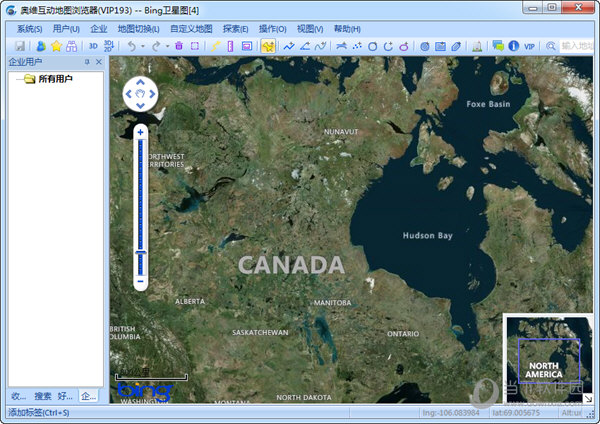This screenshot has width=600, height=424.
Task: Select the 所有用户 folder in the tree
Action: [55, 79]
